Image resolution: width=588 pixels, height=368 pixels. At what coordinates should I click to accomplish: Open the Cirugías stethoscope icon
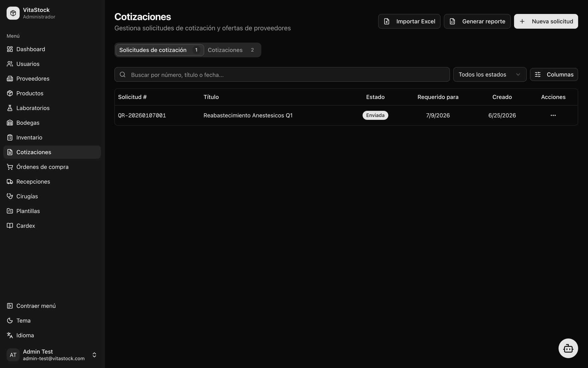click(x=10, y=196)
